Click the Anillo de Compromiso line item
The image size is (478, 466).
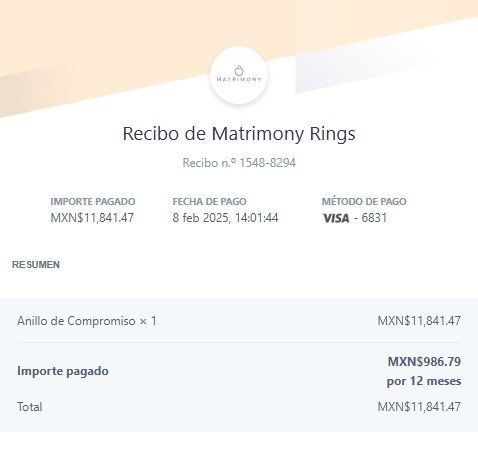click(87, 321)
